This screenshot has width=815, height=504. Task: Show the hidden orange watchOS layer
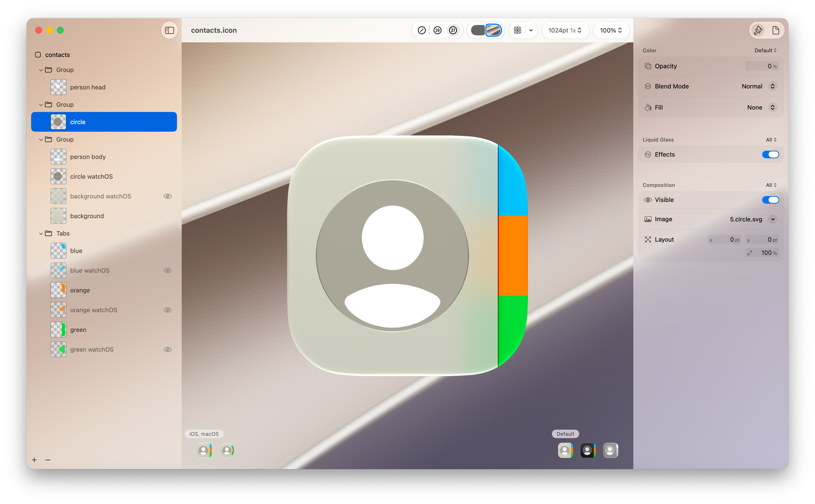168,310
